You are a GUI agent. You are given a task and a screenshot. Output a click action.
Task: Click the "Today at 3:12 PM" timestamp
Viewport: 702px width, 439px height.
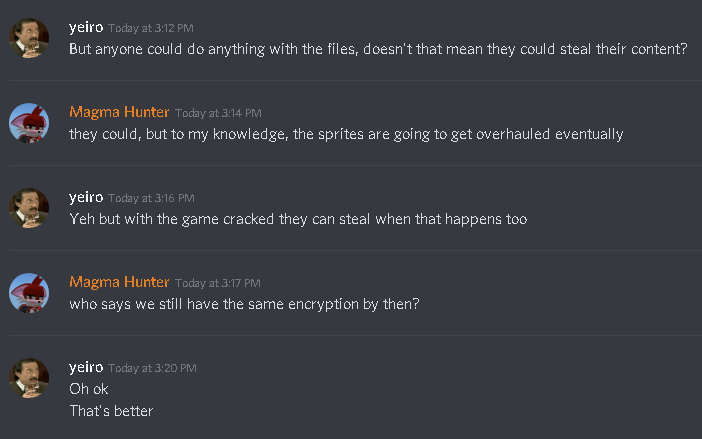pos(151,28)
